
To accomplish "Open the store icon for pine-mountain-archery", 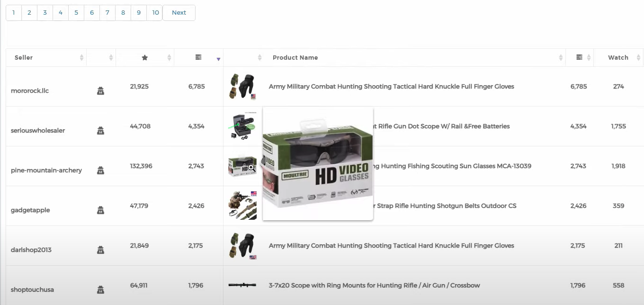I will (100, 170).
